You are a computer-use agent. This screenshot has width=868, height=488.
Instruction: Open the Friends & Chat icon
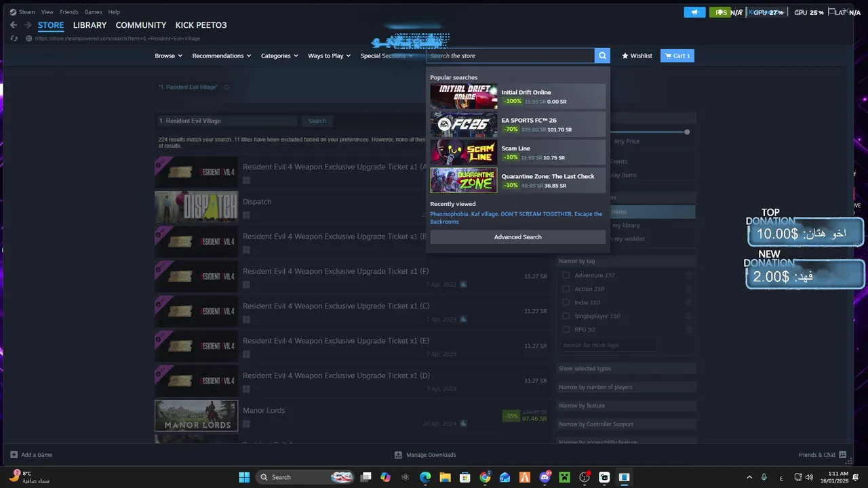click(x=842, y=455)
